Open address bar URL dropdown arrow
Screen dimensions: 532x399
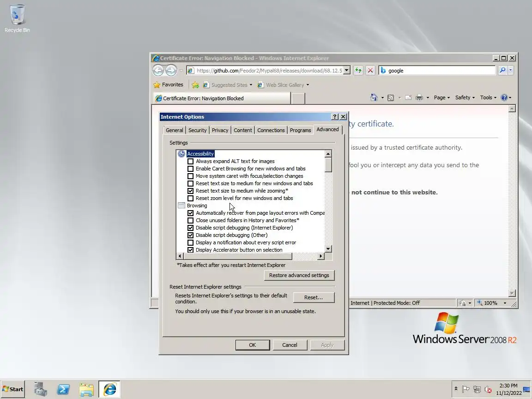pos(346,70)
